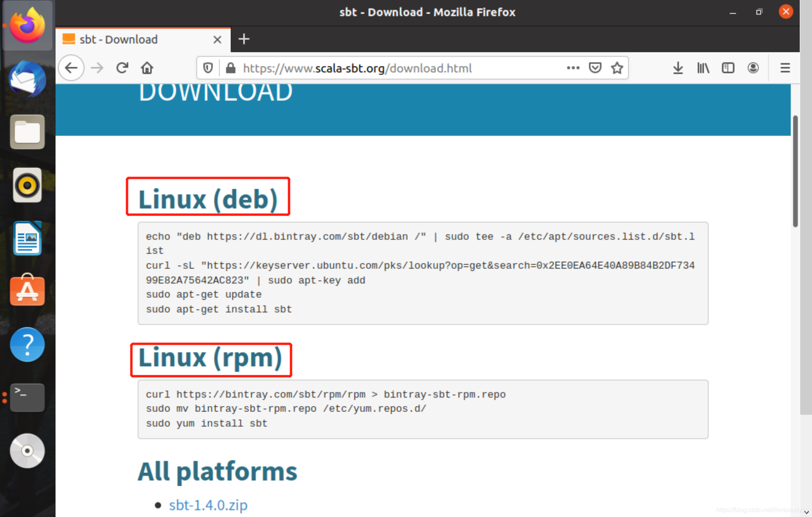Click the page vertical scrollbar thumb

coord(795,171)
